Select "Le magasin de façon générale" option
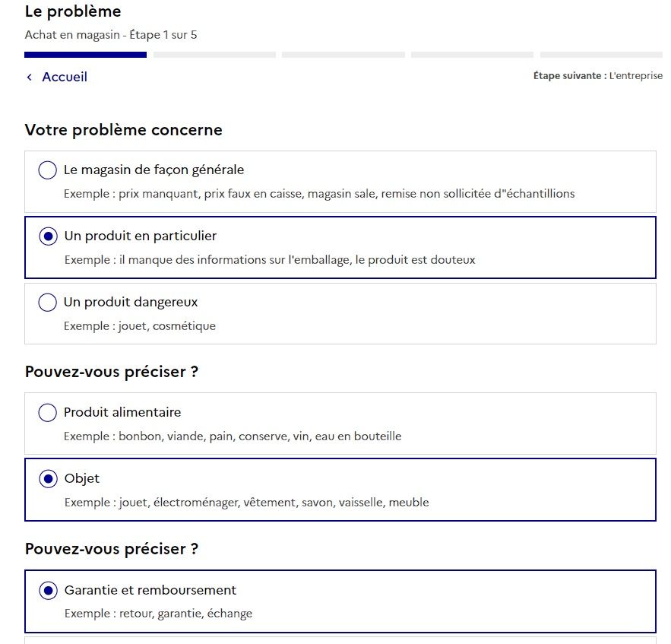The height and width of the screenshot is (644, 671). (x=47, y=170)
